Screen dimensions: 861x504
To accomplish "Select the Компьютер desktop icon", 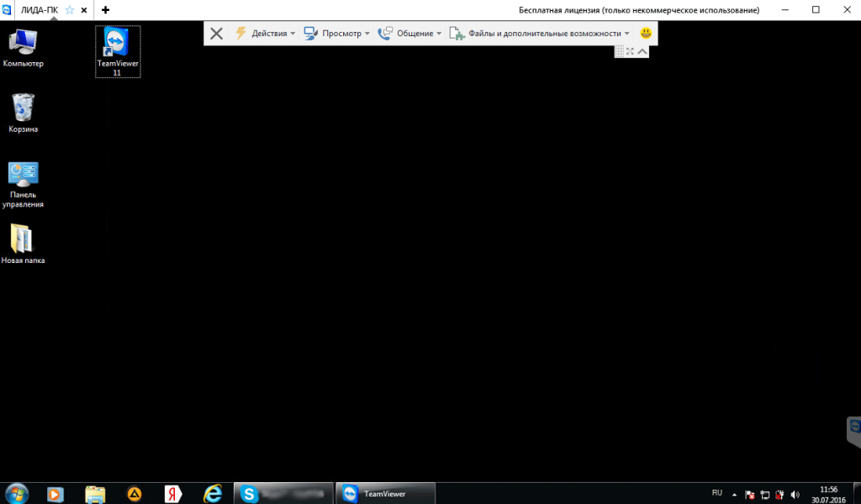I will (23, 48).
